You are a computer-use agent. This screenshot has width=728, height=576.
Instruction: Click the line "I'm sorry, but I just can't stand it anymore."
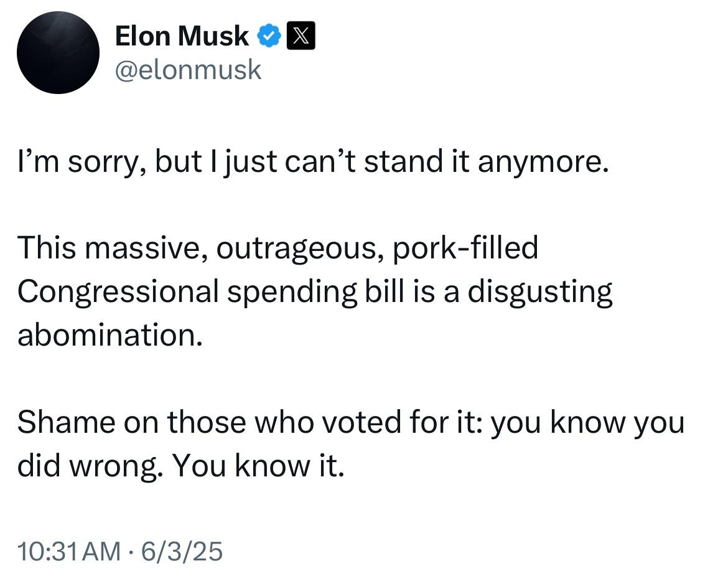[313, 162]
